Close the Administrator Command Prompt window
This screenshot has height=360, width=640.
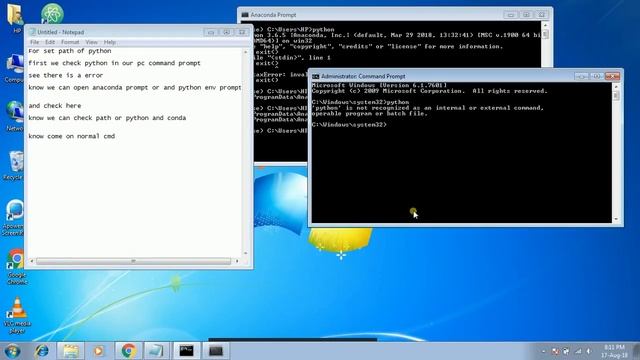[x=612, y=76]
